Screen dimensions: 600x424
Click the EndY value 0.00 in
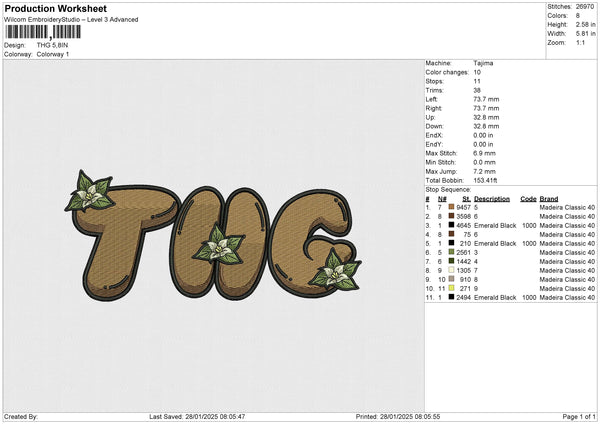pyautogui.click(x=483, y=144)
